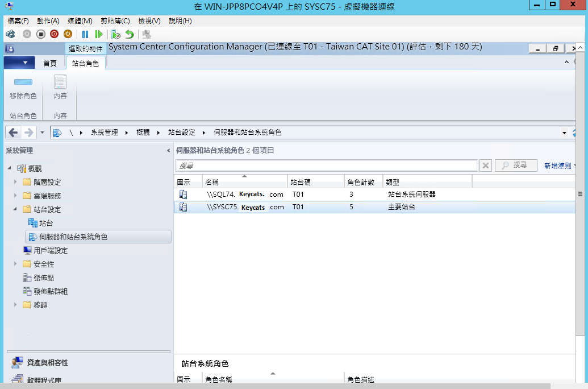Go back in console navigation
The image size is (588, 389).
pos(13,133)
